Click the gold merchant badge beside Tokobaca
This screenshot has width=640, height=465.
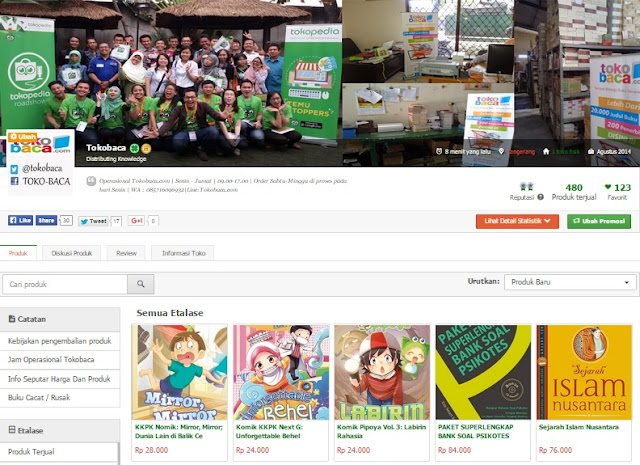pyautogui.click(x=146, y=148)
